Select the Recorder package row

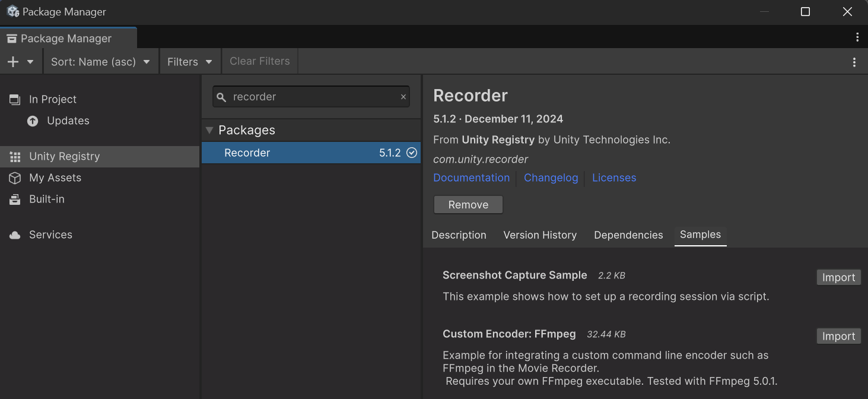(297, 153)
